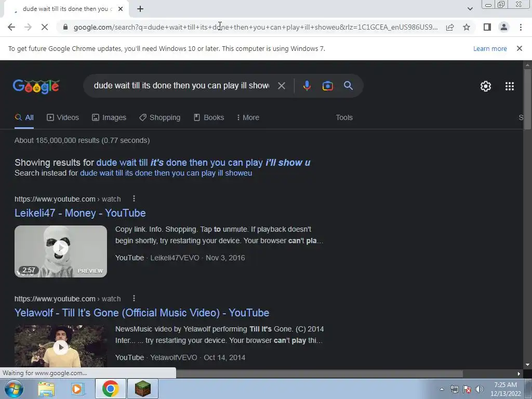This screenshot has width=532, height=399.
Task: Open the volume speaker tray icon
Action: coord(480,389)
